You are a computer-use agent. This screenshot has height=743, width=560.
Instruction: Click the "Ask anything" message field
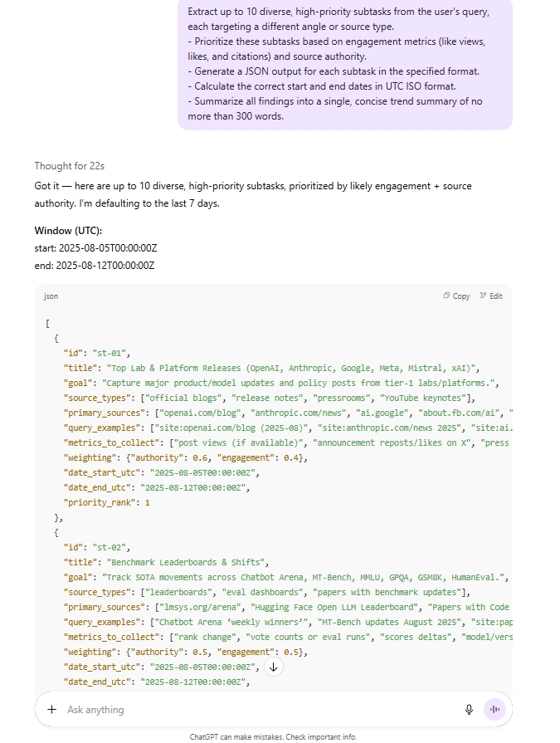[249, 710]
